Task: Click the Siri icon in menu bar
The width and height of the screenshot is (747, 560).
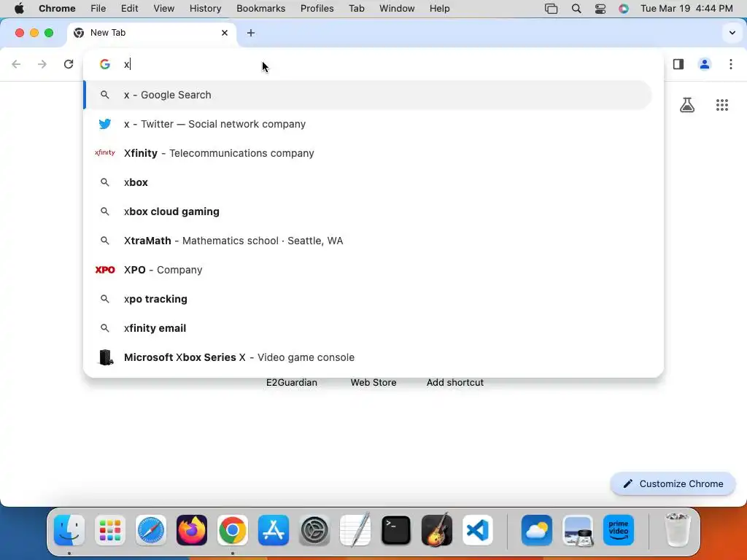Action: click(624, 8)
